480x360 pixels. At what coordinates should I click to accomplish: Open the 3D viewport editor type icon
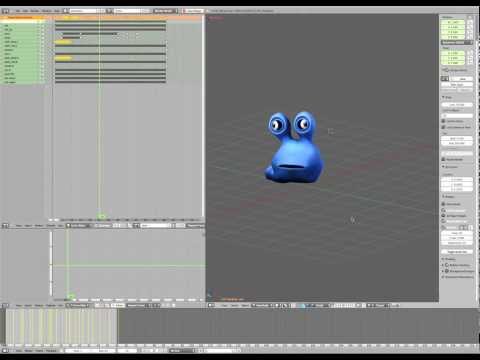click(212, 305)
